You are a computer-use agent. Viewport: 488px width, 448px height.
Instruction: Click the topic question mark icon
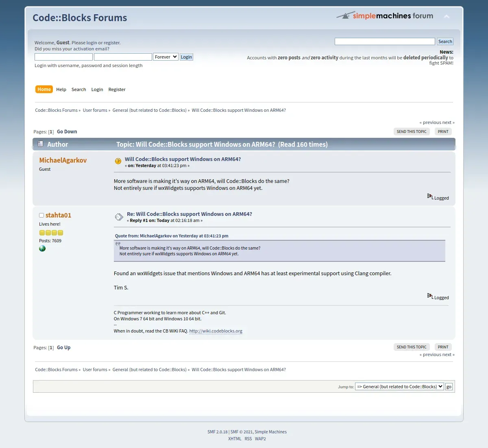[118, 161]
